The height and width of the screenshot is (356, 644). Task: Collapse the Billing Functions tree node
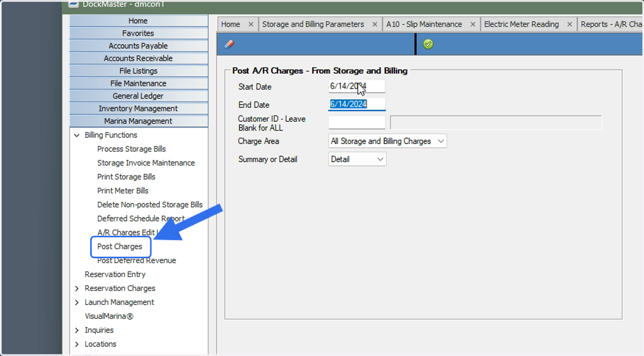click(x=77, y=135)
